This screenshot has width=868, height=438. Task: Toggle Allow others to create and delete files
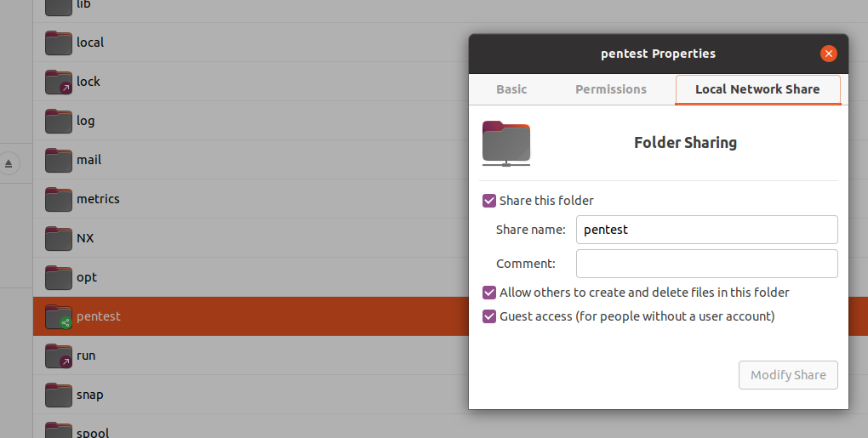coord(488,293)
